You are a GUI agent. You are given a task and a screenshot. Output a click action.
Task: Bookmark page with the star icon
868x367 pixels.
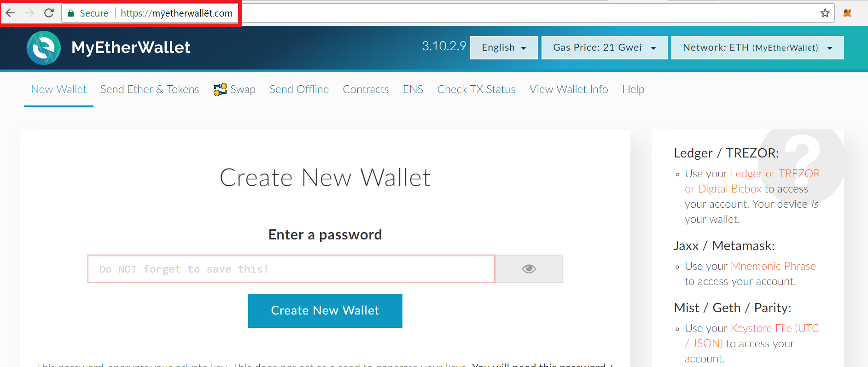pyautogui.click(x=825, y=13)
